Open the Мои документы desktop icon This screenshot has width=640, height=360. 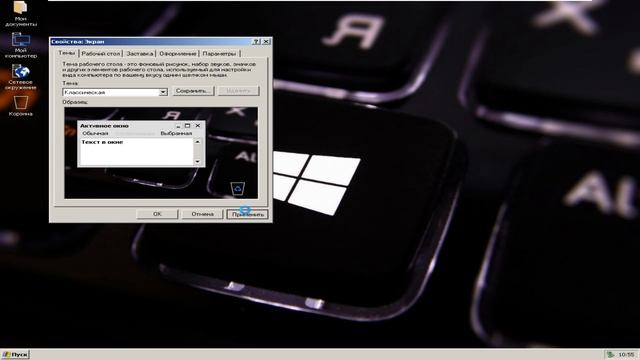(20, 13)
